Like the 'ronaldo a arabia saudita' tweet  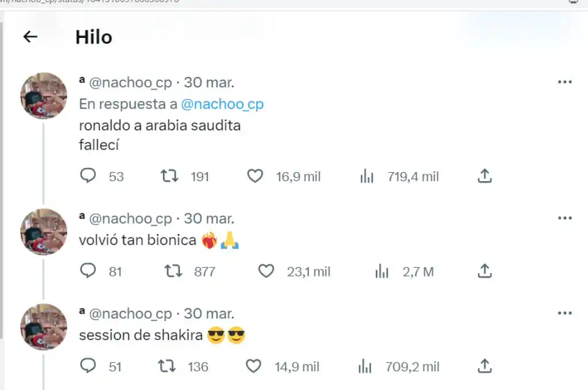(255, 176)
